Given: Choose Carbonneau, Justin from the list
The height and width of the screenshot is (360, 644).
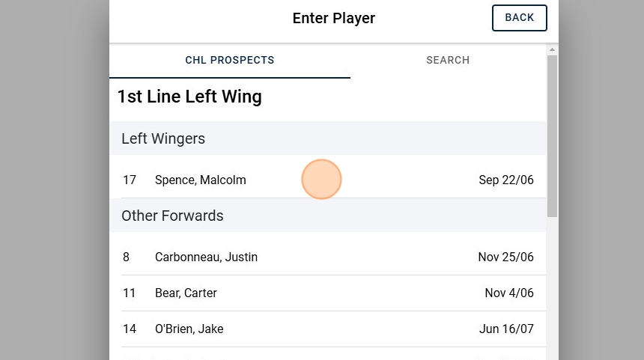Looking at the screenshot, I should coord(206,257).
